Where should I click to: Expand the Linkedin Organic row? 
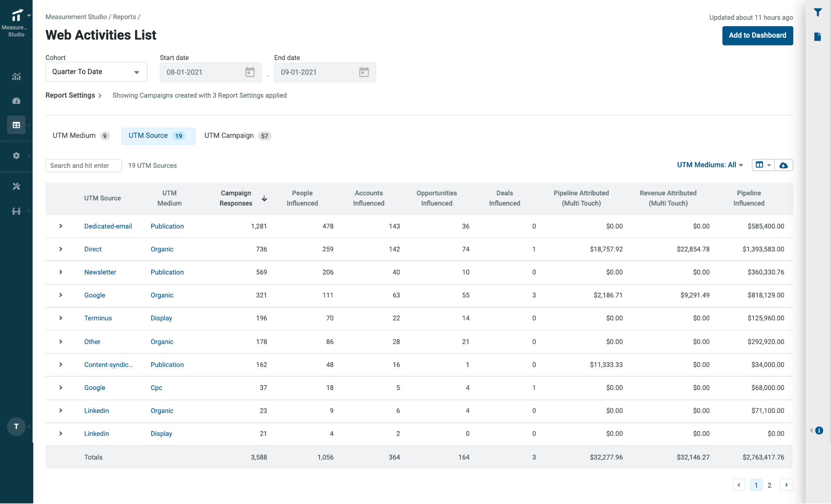pyautogui.click(x=61, y=411)
